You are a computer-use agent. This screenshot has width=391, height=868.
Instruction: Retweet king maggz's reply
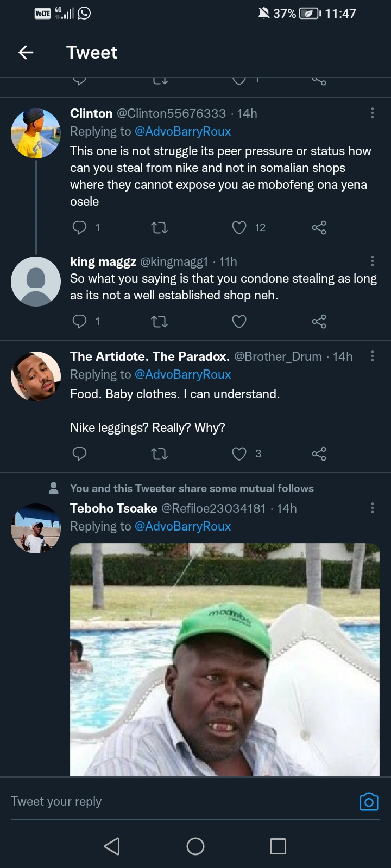[x=159, y=322]
